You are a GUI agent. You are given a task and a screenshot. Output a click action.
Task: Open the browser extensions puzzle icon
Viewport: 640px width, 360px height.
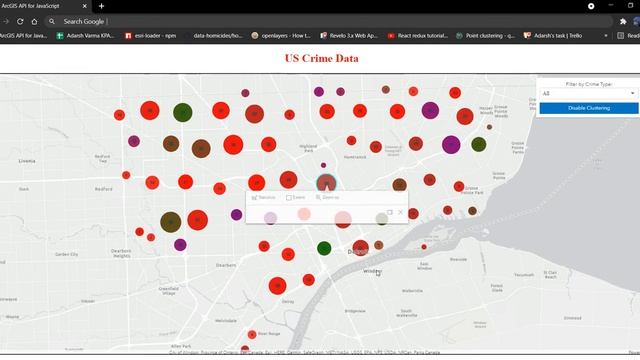point(623,22)
